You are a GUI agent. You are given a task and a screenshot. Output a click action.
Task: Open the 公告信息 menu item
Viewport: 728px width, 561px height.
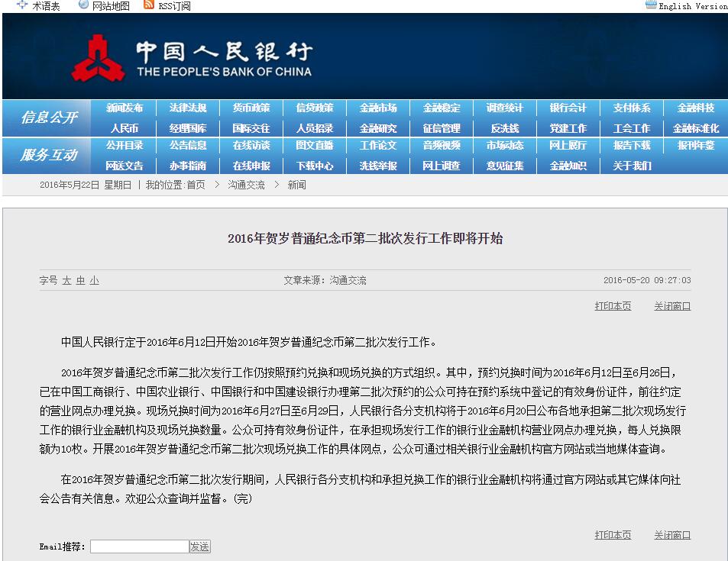coord(188,145)
